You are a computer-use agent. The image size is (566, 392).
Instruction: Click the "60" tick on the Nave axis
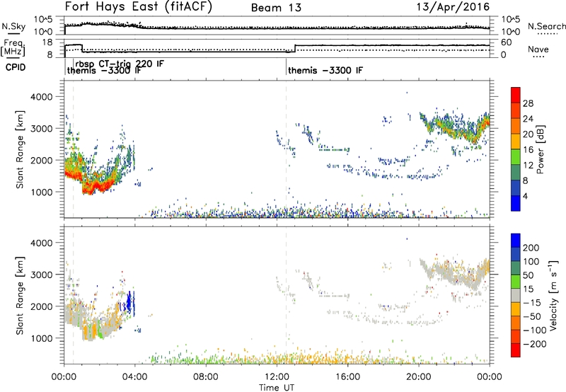click(x=507, y=42)
